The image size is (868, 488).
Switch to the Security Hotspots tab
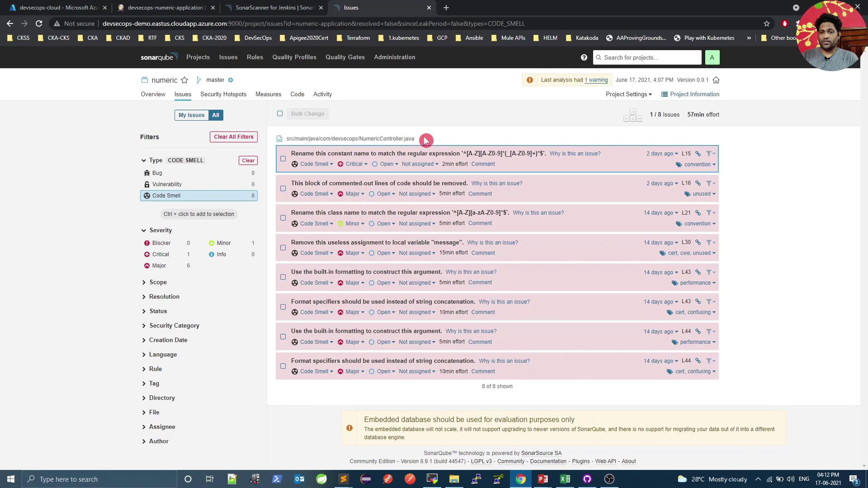point(223,94)
